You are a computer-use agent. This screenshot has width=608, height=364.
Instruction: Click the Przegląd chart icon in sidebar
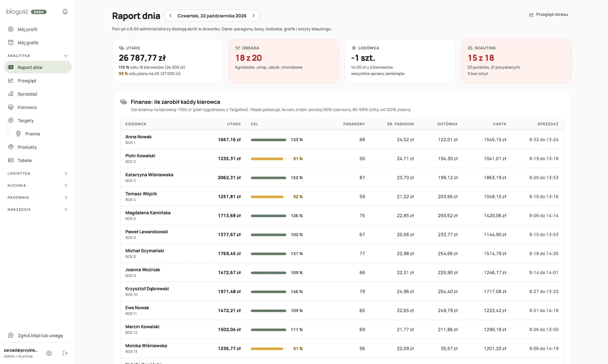coord(11,80)
